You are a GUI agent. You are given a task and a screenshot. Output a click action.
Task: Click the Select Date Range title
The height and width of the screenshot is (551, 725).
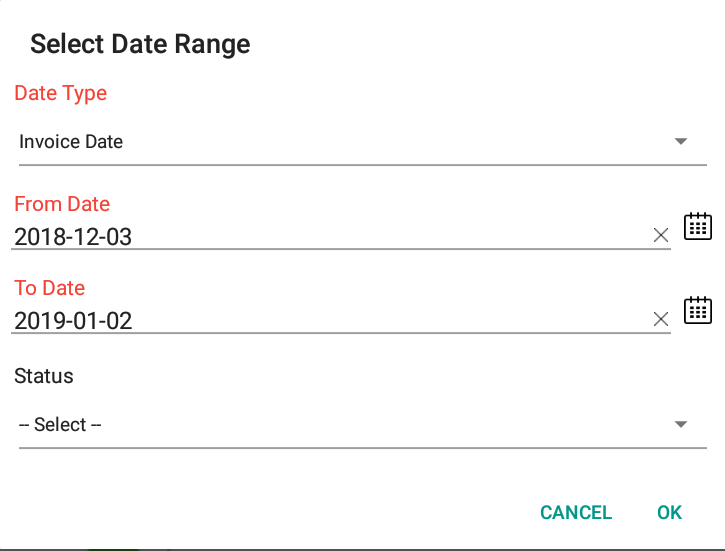point(140,44)
